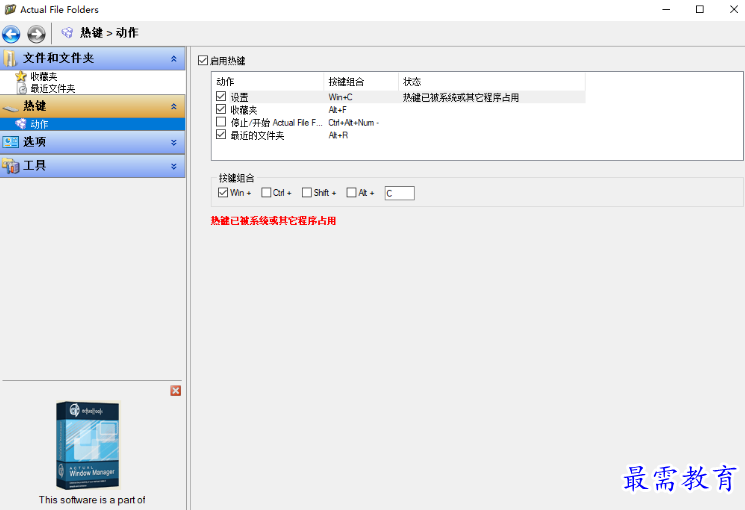The height and width of the screenshot is (510, 745).
Task: Click the gray forward arrow button
Action: 36,34
